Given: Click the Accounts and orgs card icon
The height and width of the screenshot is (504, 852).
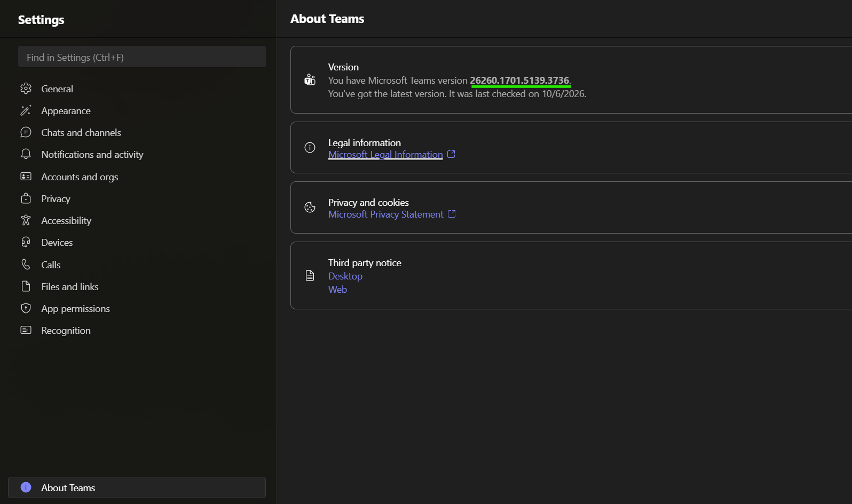Looking at the screenshot, I should [x=26, y=177].
